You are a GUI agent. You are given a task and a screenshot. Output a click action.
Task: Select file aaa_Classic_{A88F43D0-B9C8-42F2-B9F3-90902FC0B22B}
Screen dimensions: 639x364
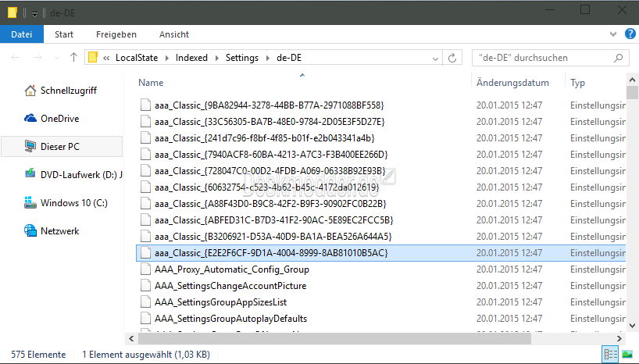point(270,203)
